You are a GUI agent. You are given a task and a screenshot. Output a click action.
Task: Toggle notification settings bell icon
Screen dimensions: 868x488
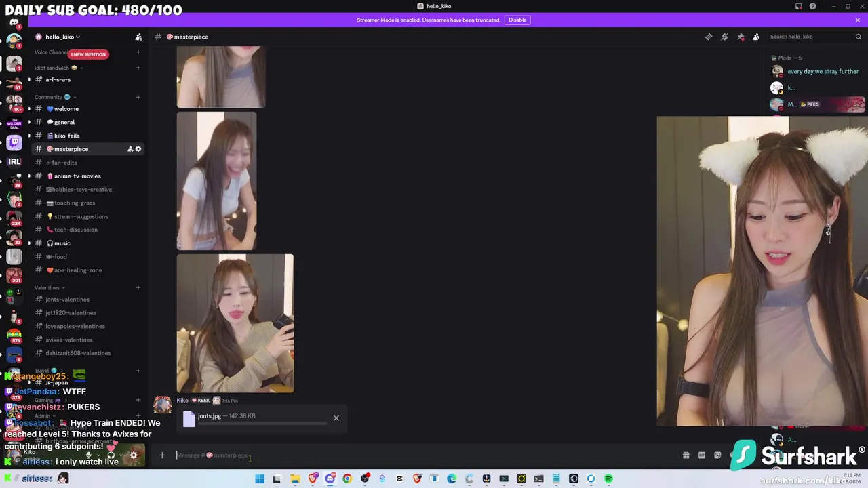pos(724,37)
